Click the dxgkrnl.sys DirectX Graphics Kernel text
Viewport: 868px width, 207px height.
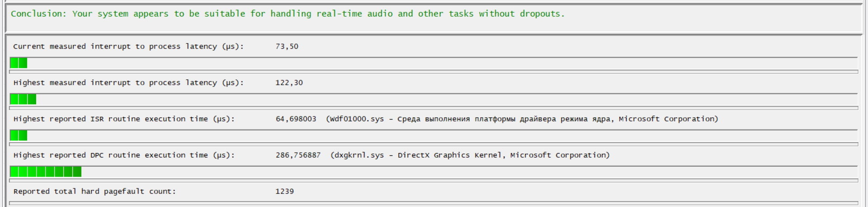470,155
